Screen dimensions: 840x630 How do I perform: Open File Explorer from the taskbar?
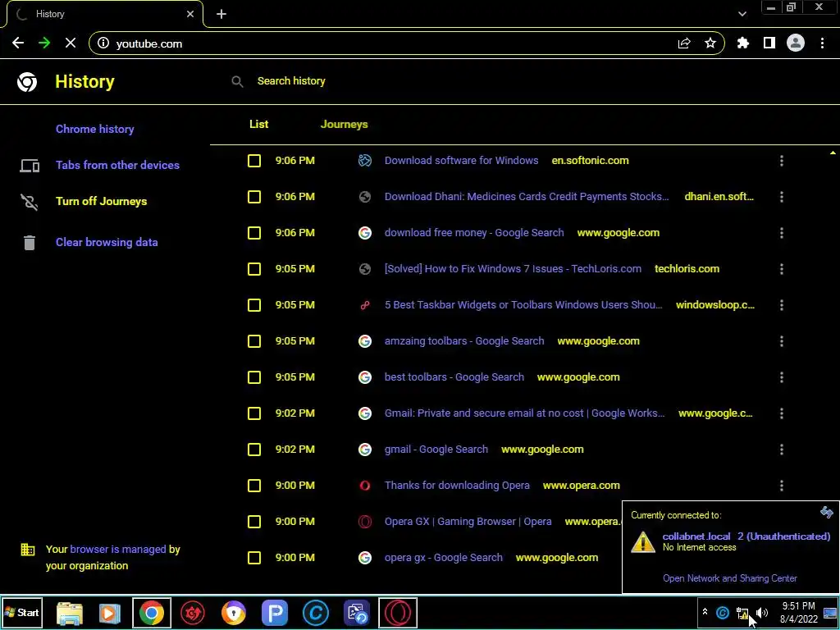click(70, 613)
